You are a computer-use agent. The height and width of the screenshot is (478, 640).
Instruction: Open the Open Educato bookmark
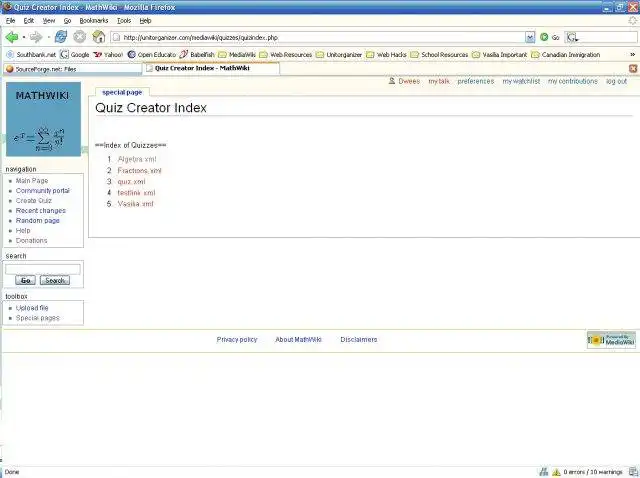pyautogui.click(x=152, y=54)
